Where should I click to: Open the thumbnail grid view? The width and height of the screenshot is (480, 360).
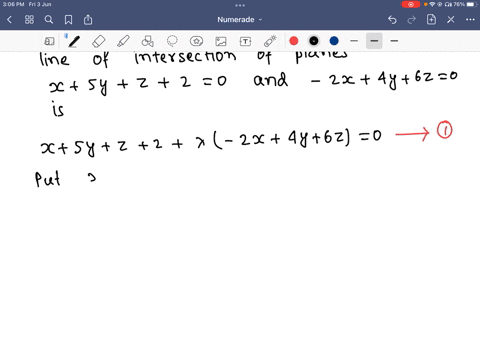point(29,20)
